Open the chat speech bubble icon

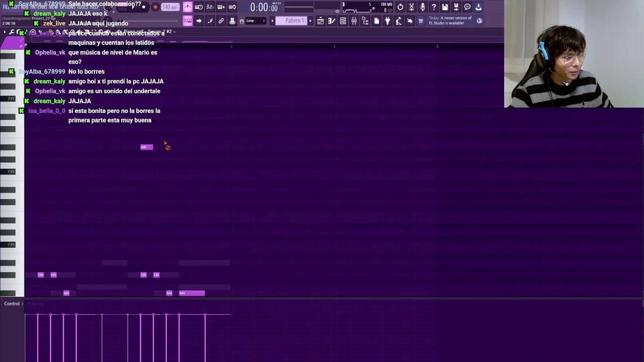(467, 7)
